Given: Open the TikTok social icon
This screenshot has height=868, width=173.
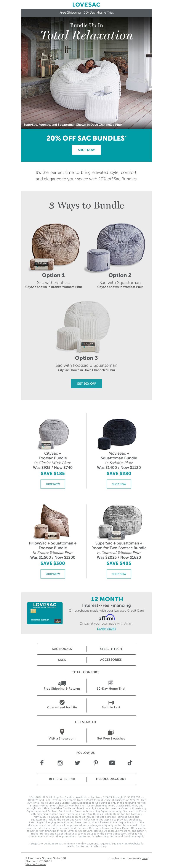Looking at the screenshot, I should (x=130, y=763).
